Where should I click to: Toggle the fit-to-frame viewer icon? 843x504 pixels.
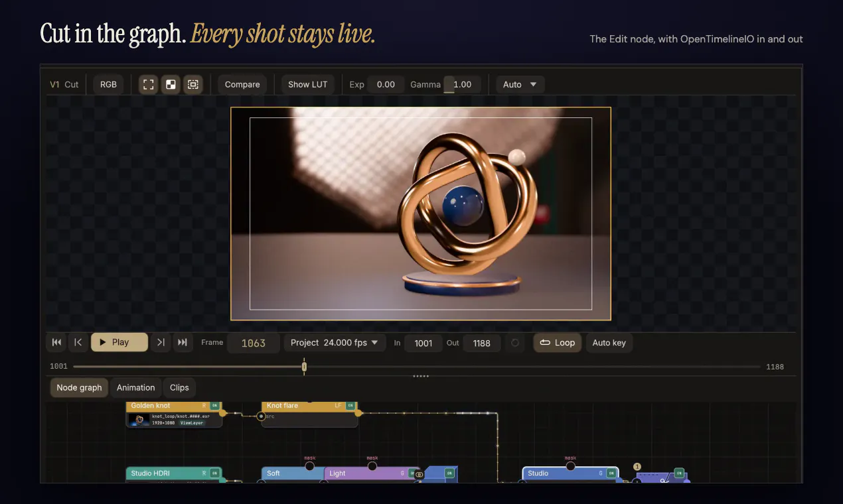[149, 84]
